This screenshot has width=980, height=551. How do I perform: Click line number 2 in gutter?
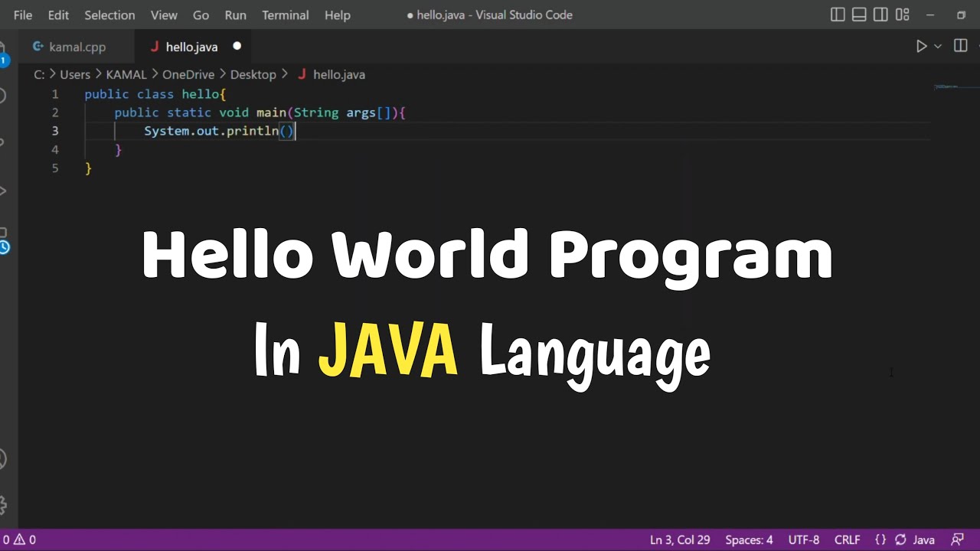coord(55,112)
